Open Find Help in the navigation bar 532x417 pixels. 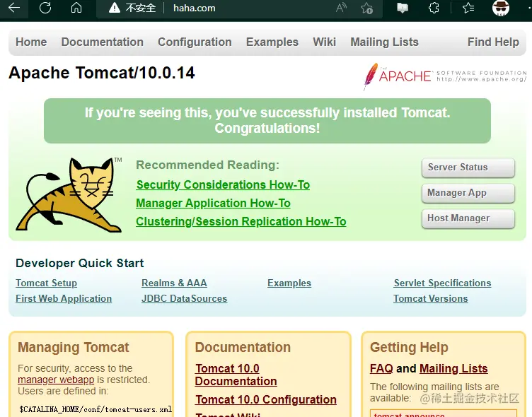point(493,42)
